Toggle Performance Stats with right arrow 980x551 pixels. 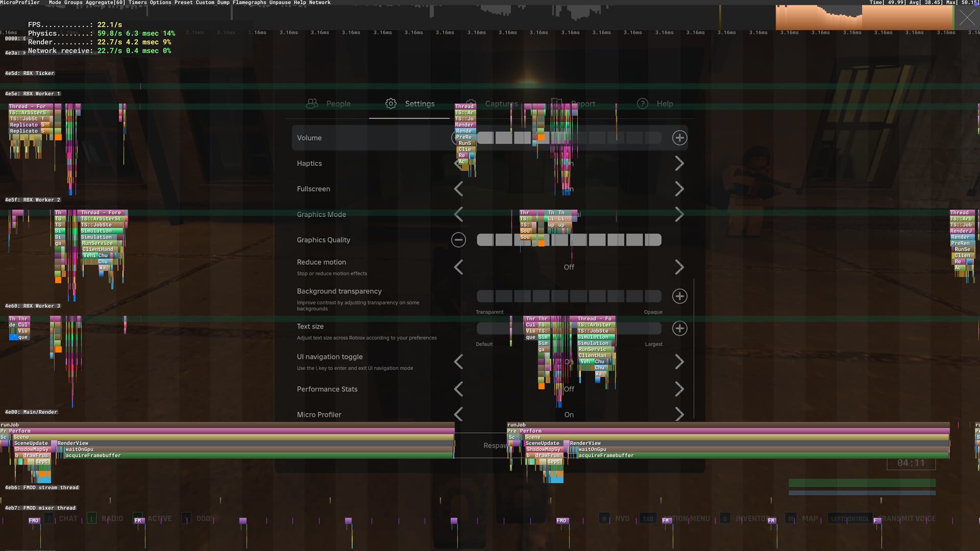click(679, 389)
